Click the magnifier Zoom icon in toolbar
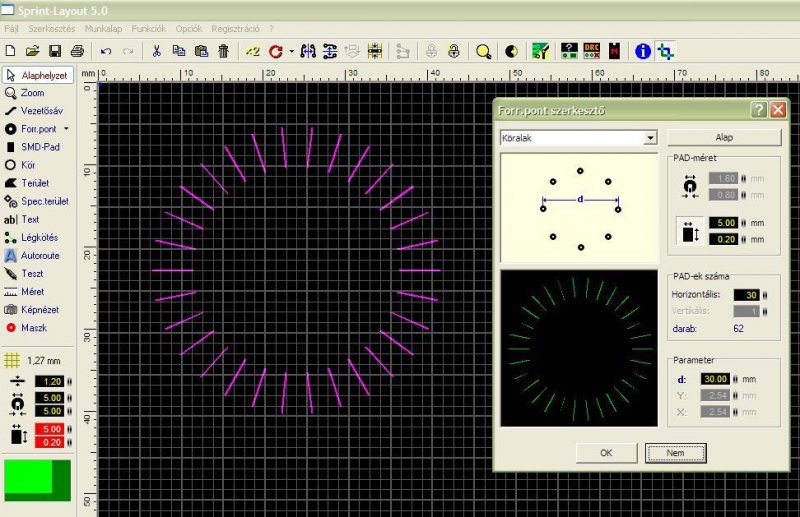The image size is (800, 517). pyautogui.click(x=483, y=51)
